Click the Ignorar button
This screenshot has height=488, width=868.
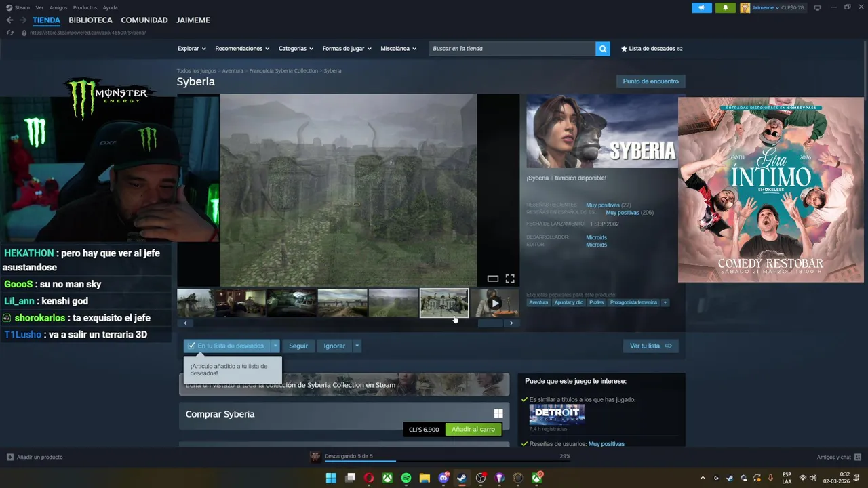(x=334, y=346)
